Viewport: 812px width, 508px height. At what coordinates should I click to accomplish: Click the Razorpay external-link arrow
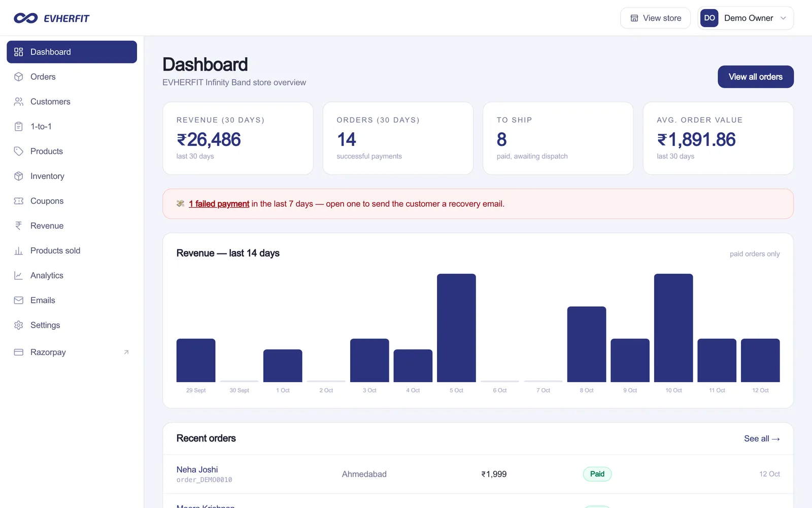click(x=126, y=353)
